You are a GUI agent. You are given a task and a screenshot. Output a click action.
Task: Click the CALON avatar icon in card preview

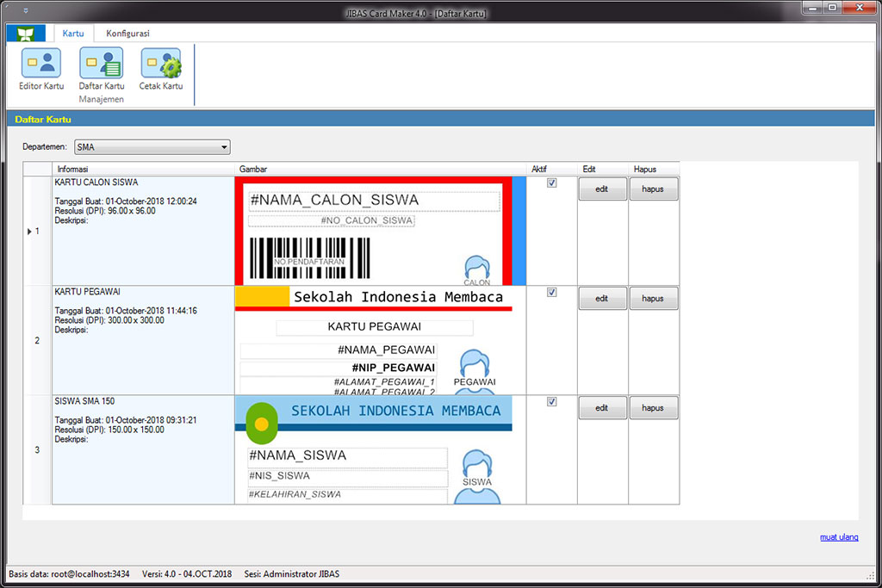click(476, 269)
